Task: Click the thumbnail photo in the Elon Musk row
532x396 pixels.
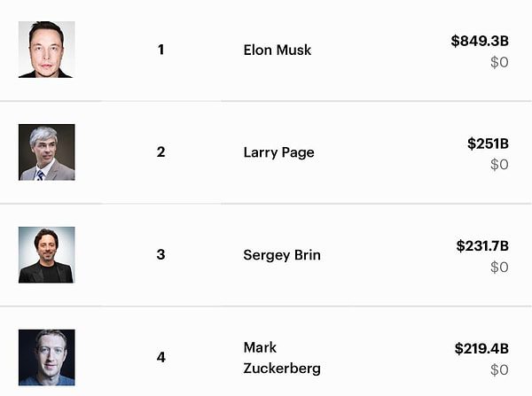Action: [x=46, y=50]
